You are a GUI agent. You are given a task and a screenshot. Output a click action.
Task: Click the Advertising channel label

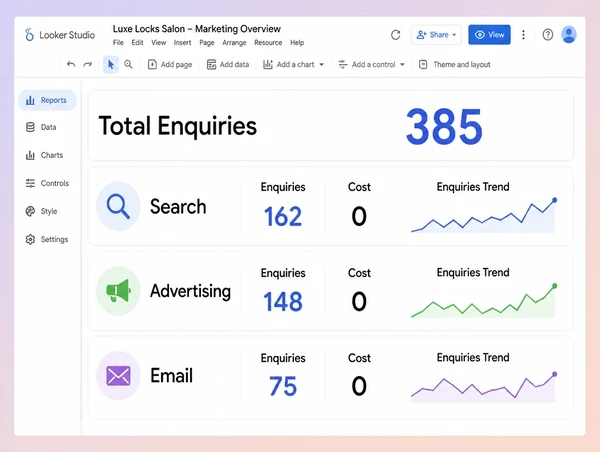point(190,291)
